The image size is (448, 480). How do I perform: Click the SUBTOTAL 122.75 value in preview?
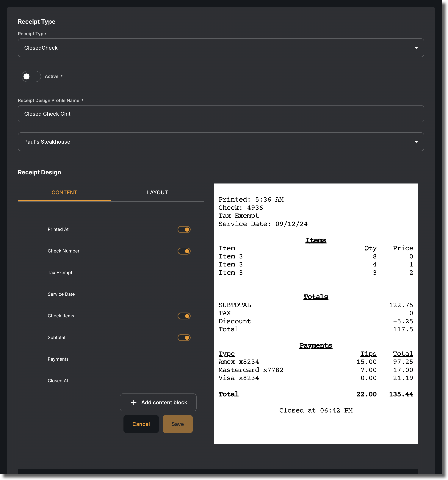coord(401,305)
